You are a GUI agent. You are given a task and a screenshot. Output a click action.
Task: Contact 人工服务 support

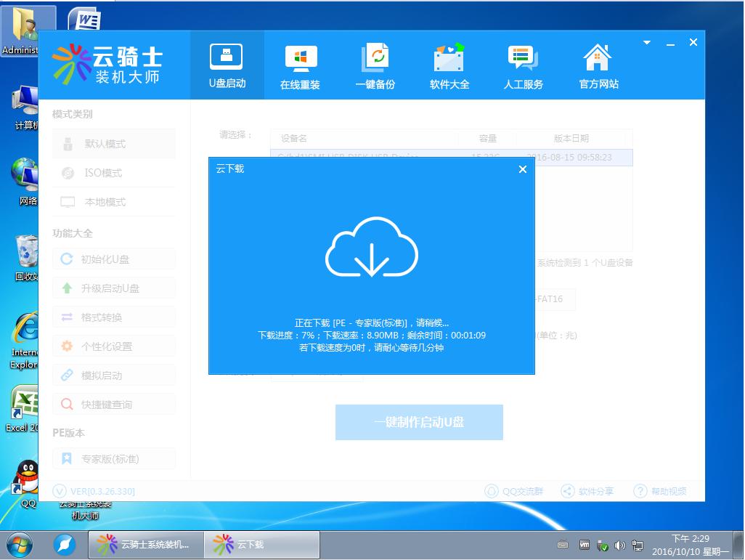click(524, 65)
